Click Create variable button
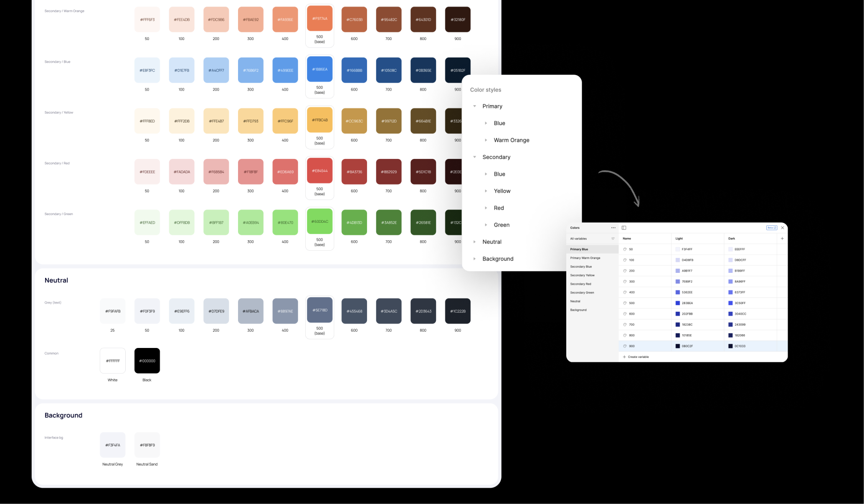The height and width of the screenshot is (504, 864). pyautogui.click(x=638, y=357)
